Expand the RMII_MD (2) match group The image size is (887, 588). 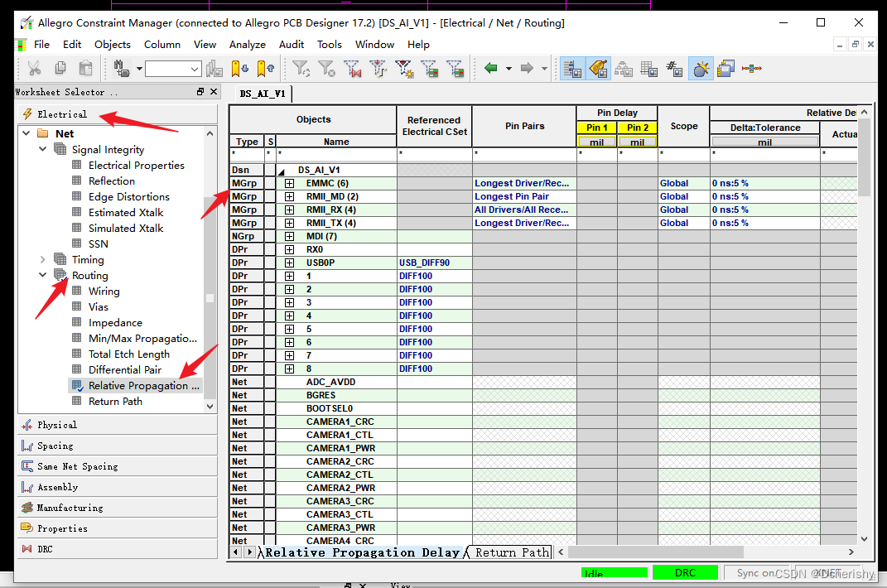click(289, 196)
